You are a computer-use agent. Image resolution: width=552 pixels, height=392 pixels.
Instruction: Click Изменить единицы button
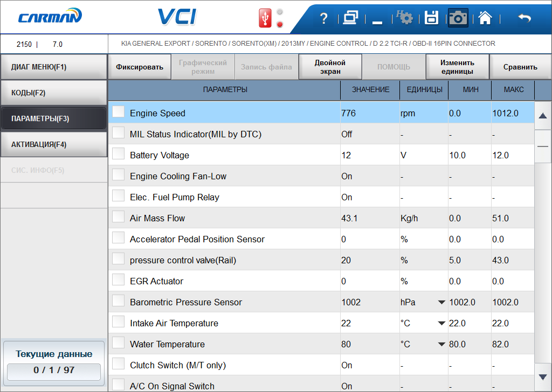(457, 67)
